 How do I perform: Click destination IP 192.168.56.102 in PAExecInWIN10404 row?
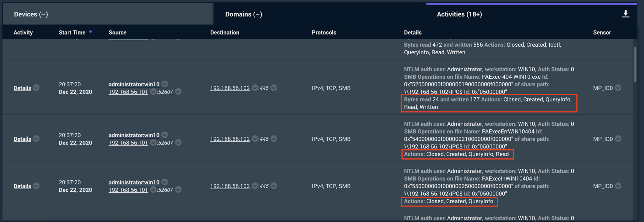click(x=230, y=186)
